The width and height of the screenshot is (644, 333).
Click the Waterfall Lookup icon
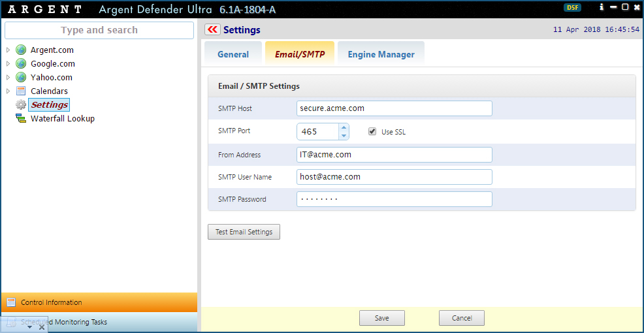click(21, 119)
